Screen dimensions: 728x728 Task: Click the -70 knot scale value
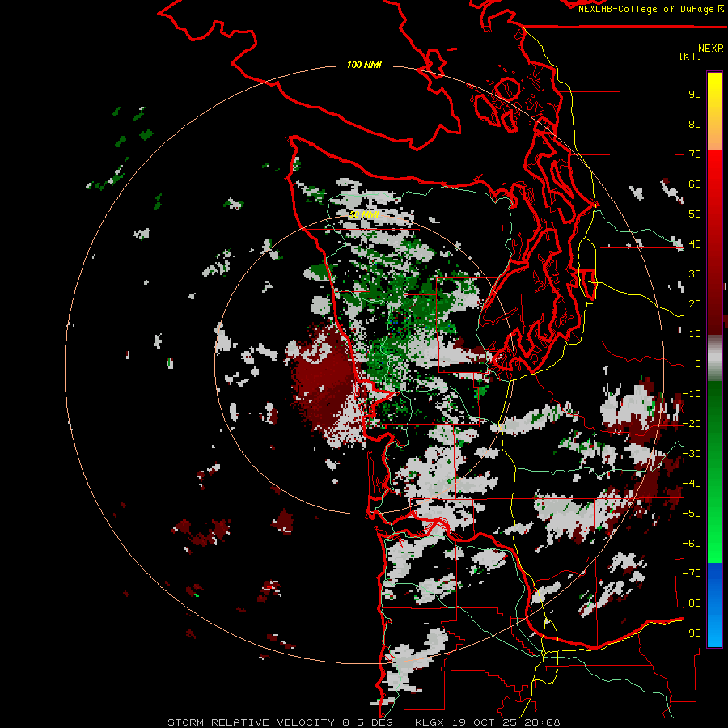(692, 574)
